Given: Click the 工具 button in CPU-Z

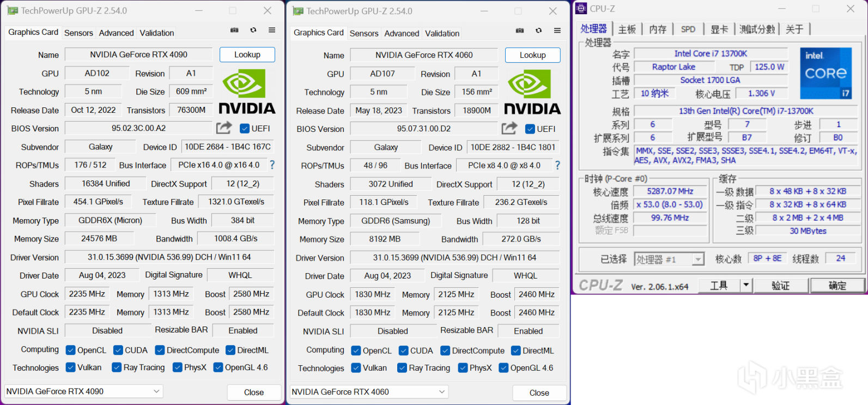Looking at the screenshot, I should tap(719, 285).
